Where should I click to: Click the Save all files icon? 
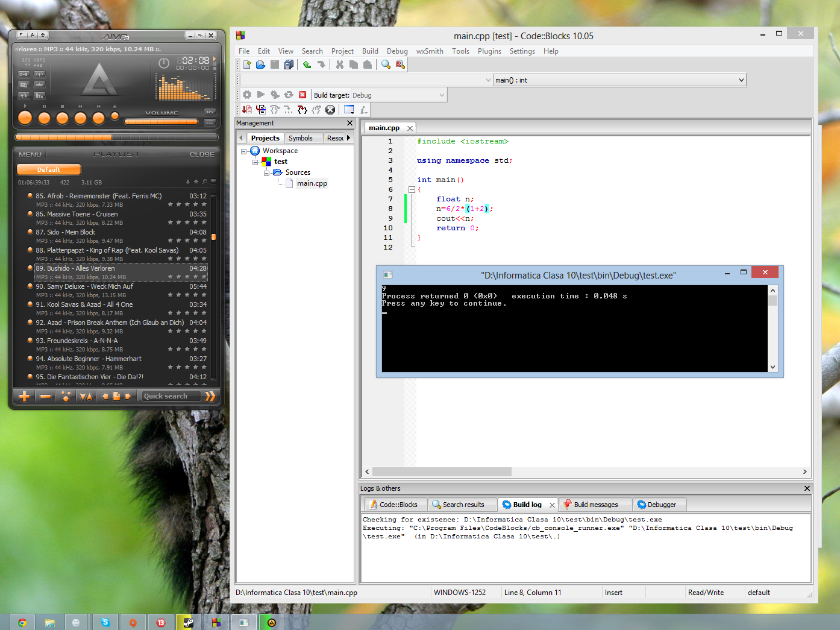(x=289, y=65)
